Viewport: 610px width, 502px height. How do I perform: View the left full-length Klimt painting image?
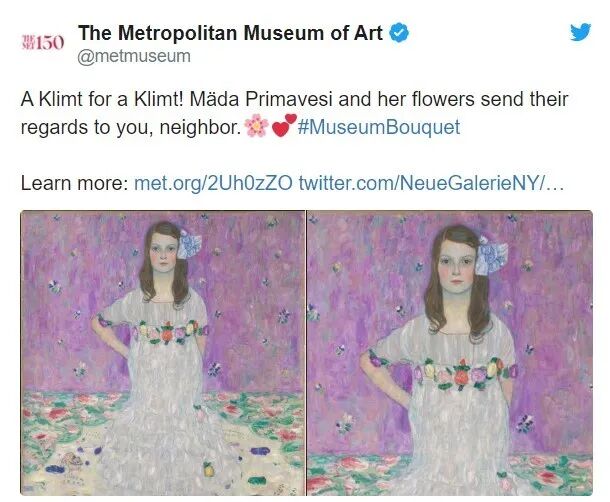163,353
